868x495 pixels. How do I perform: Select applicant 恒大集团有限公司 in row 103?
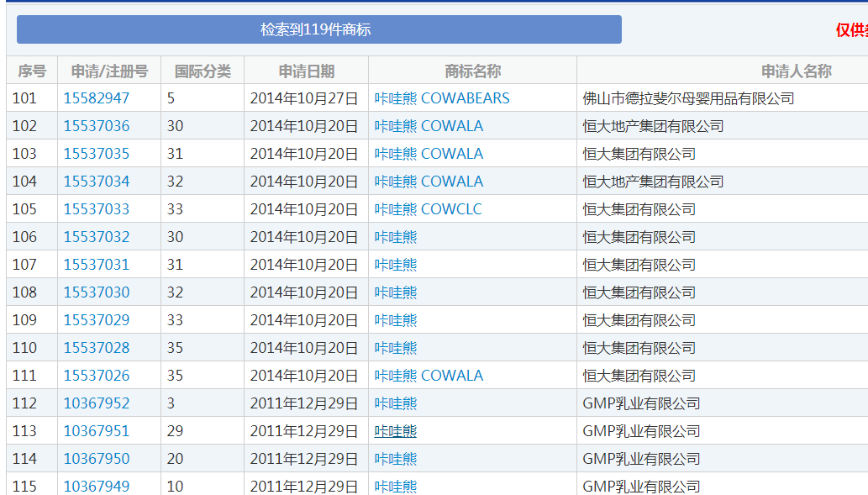[x=639, y=153]
